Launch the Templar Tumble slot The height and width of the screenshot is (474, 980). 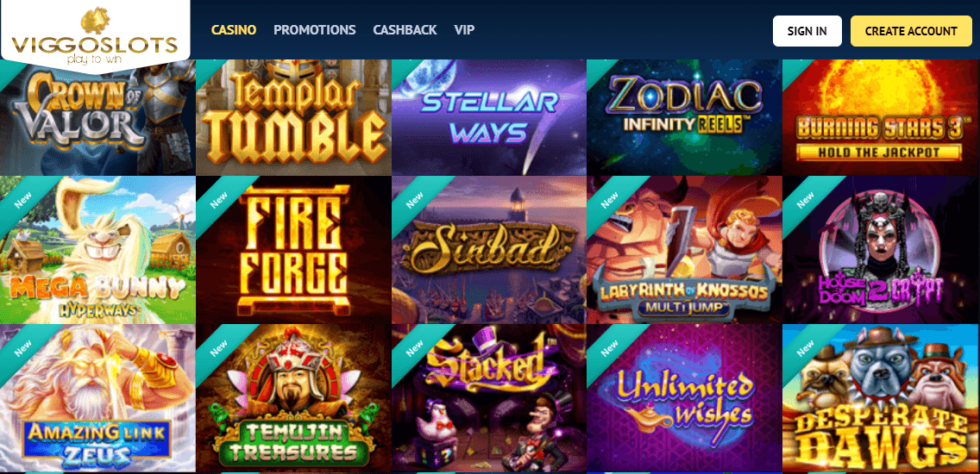pyautogui.click(x=294, y=117)
